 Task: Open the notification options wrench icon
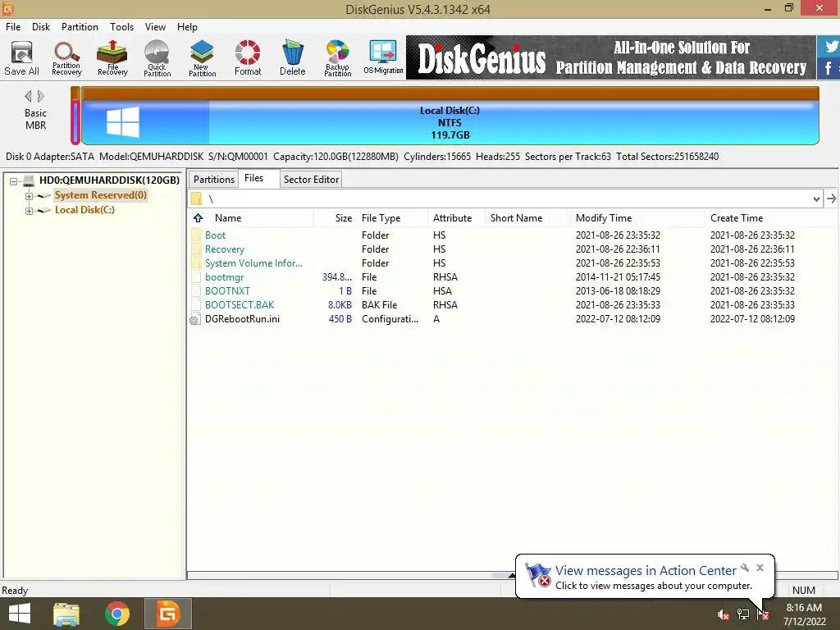[x=745, y=568]
